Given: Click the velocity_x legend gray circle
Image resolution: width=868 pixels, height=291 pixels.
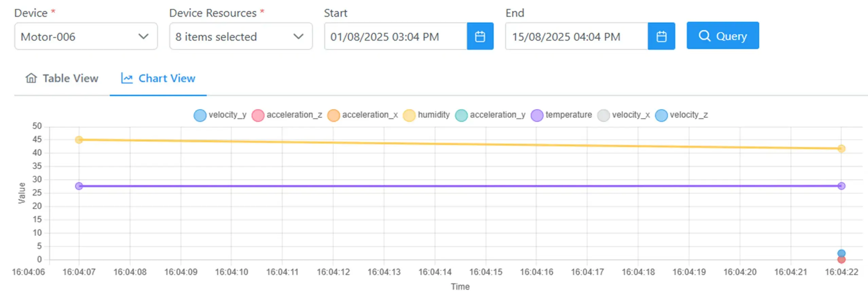Looking at the screenshot, I should point(603,115).
